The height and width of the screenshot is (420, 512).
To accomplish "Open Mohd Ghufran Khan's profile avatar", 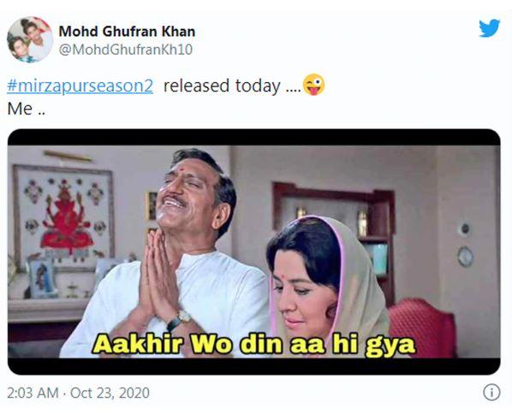I will coord(30,39).
